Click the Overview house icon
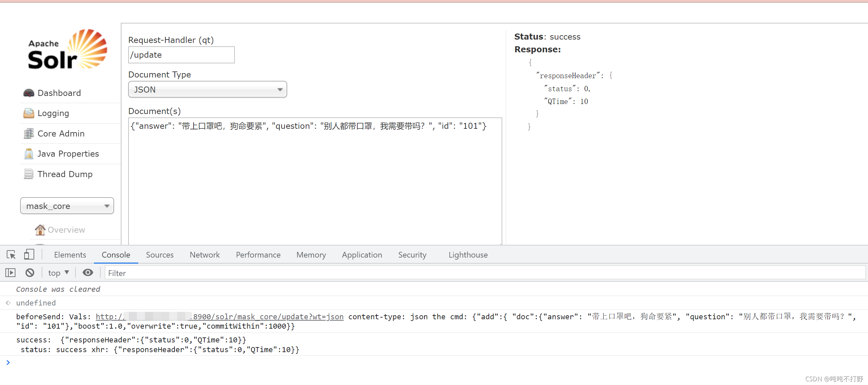This screenshot has width=868, height=385. [x=40, y=230]
